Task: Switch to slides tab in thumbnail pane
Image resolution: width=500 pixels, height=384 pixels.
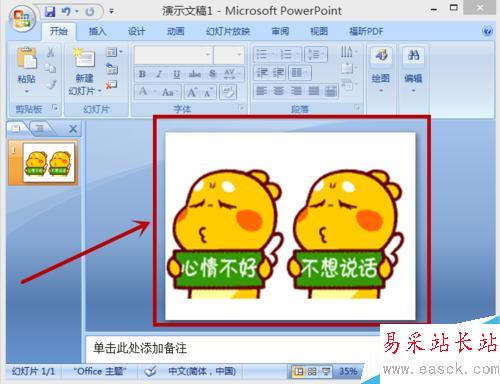Action: 17,128
